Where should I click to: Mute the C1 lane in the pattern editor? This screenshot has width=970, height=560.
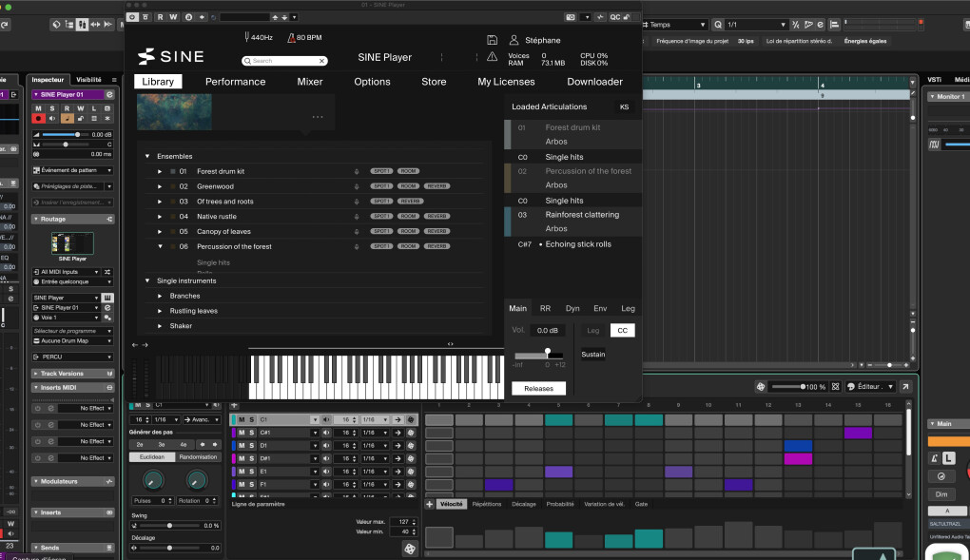tap(242, 419)
